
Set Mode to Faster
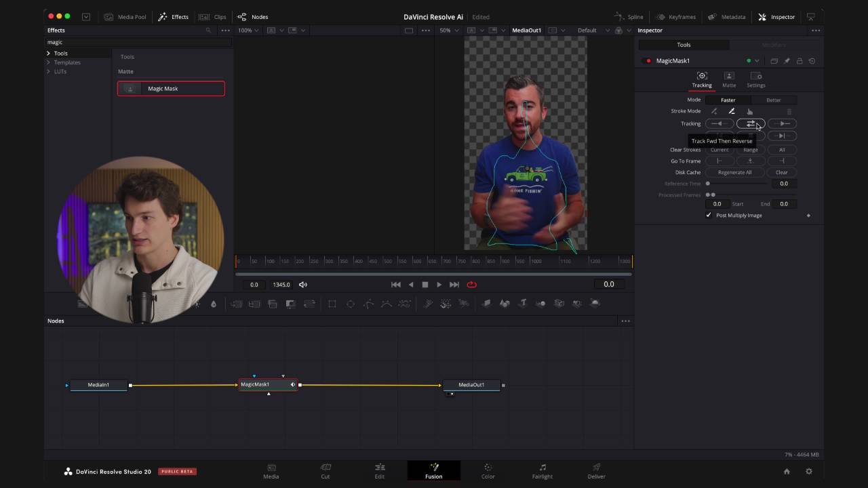point(728,100)
